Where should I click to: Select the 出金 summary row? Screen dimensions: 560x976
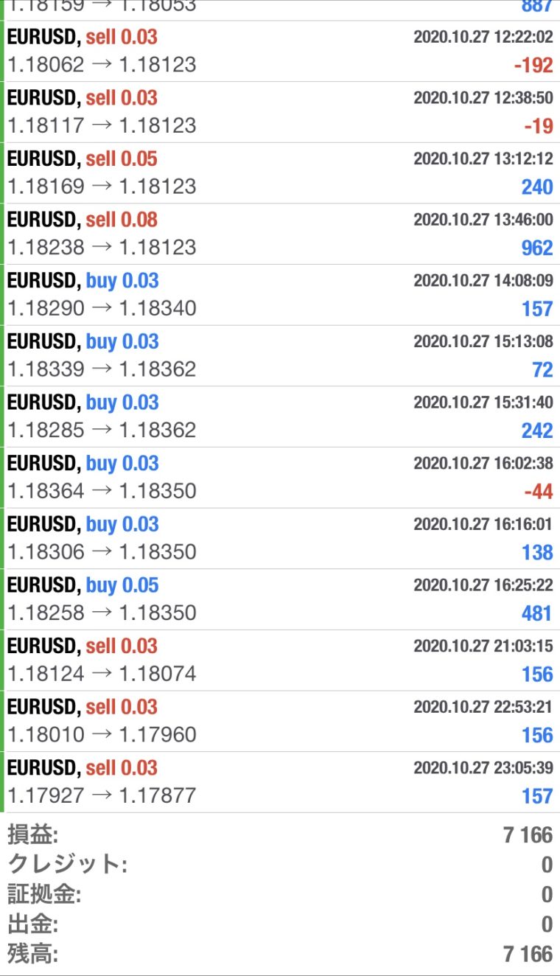point(280,924)
